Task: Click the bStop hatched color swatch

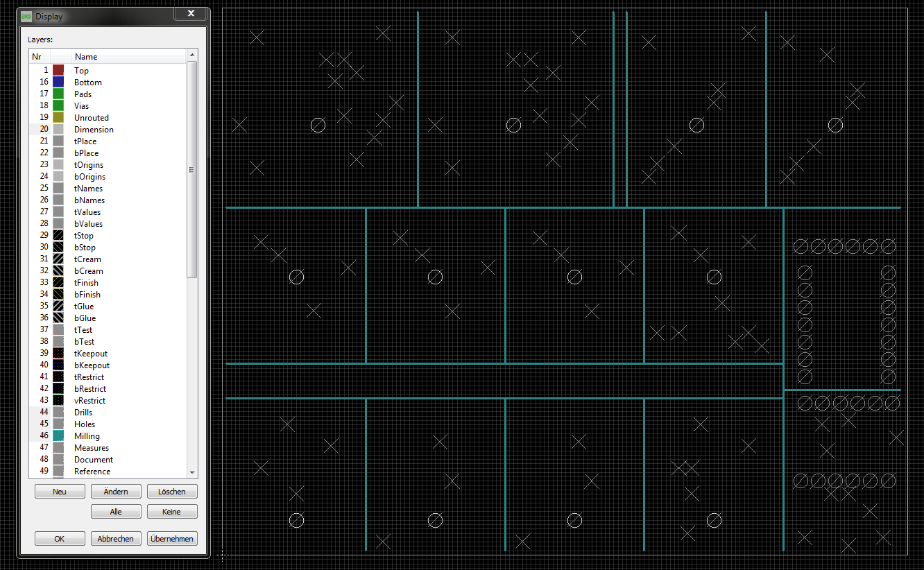Action: coord(58,248)
